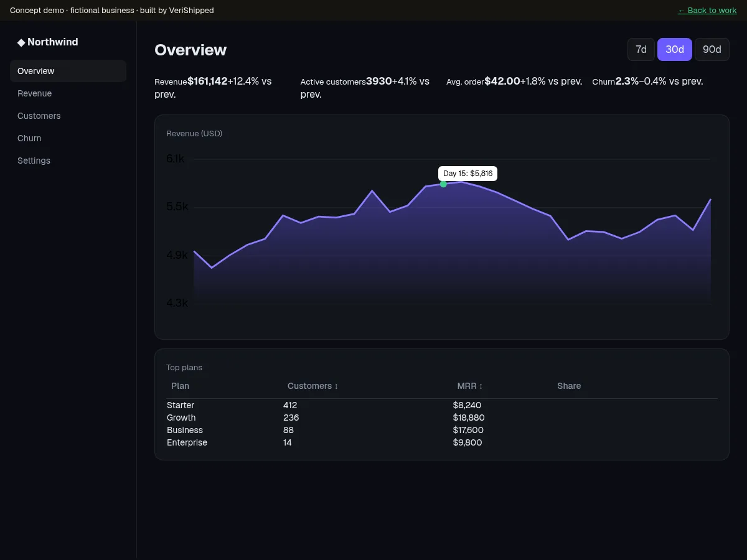Screen dimensions: 747x560
Task: Click the green Day 15 chart point
Action: tap(443, 184)
